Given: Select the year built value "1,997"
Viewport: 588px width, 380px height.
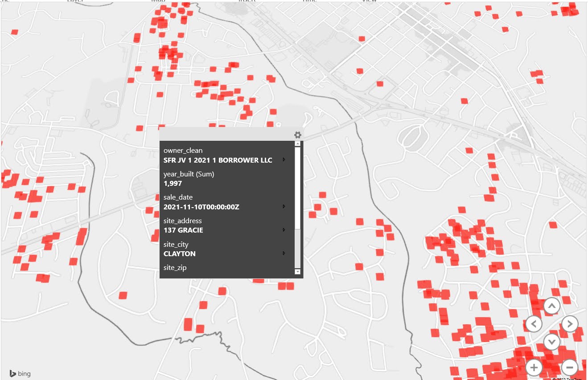Looking at the screenshot, I should click(x=173, y=184).
